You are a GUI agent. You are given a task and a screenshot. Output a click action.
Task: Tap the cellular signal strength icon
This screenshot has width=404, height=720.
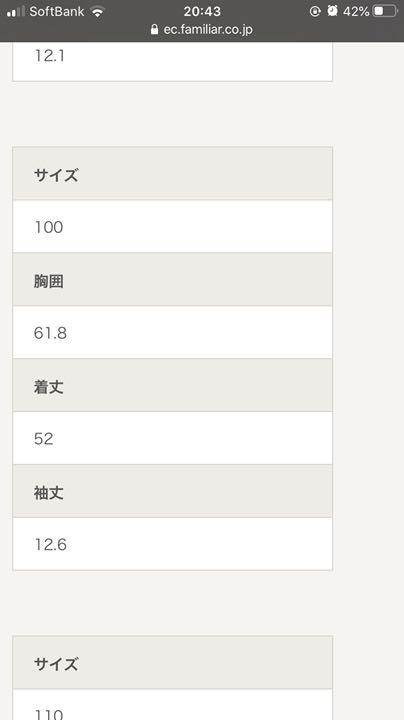point(16,11)
